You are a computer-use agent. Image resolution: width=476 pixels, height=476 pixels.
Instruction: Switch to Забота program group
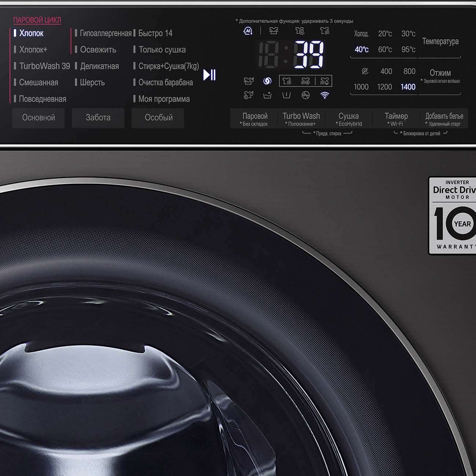(x=98, y=118)
